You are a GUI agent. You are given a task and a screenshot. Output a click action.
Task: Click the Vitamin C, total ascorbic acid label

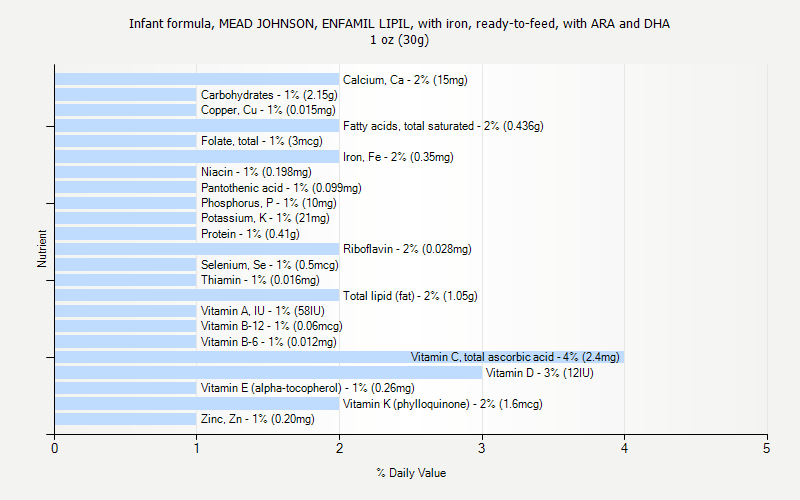coord(483,357)
